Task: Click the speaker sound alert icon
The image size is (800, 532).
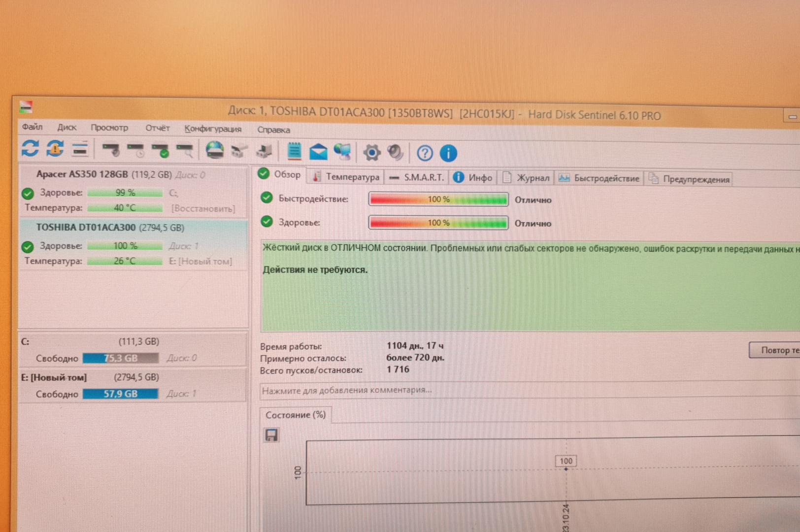Action: [396, 153]
